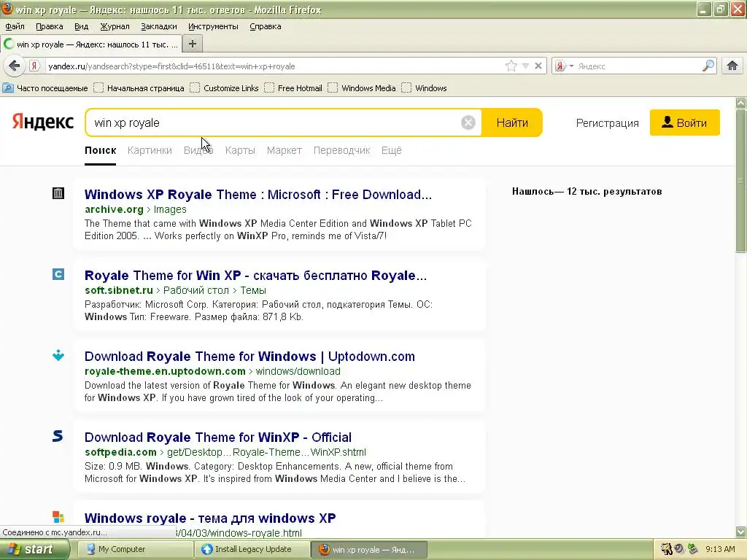Click the Yandex site identity icon in address bar

[x=34, y=66]
